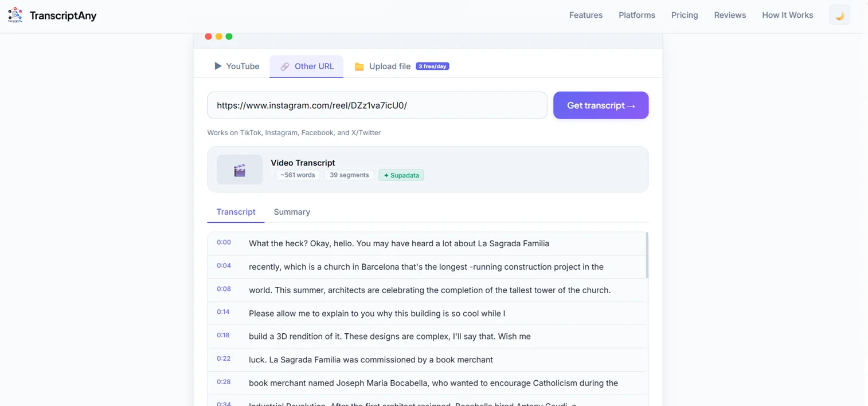
Task: Jump to the 0:14 timestamp
Action: coord(223,312)
